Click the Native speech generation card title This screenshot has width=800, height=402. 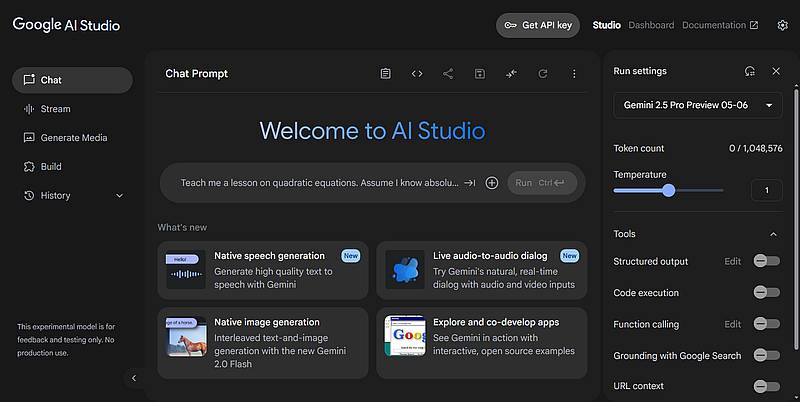pyautogui.click(x=269, y=256)
